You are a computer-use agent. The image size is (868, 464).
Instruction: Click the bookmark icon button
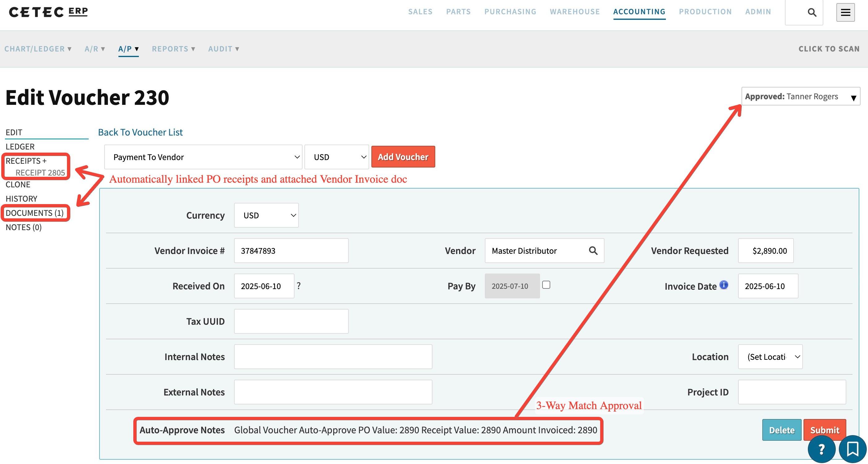[x=852, y=449]
